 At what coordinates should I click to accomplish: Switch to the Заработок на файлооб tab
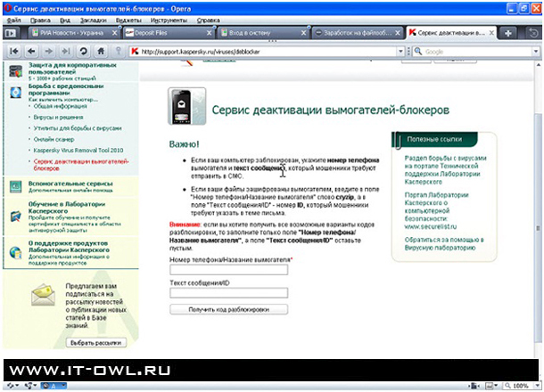pyautogui.click(x=357, y=33)
